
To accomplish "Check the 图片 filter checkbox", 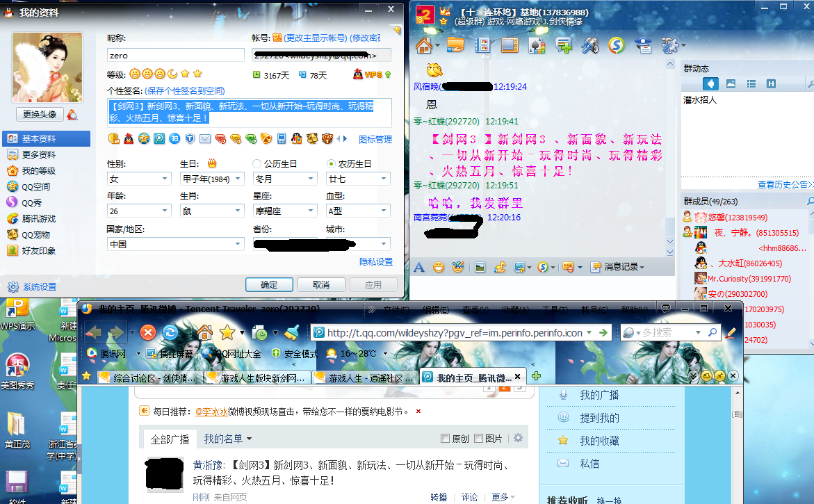I will [479, 439].
